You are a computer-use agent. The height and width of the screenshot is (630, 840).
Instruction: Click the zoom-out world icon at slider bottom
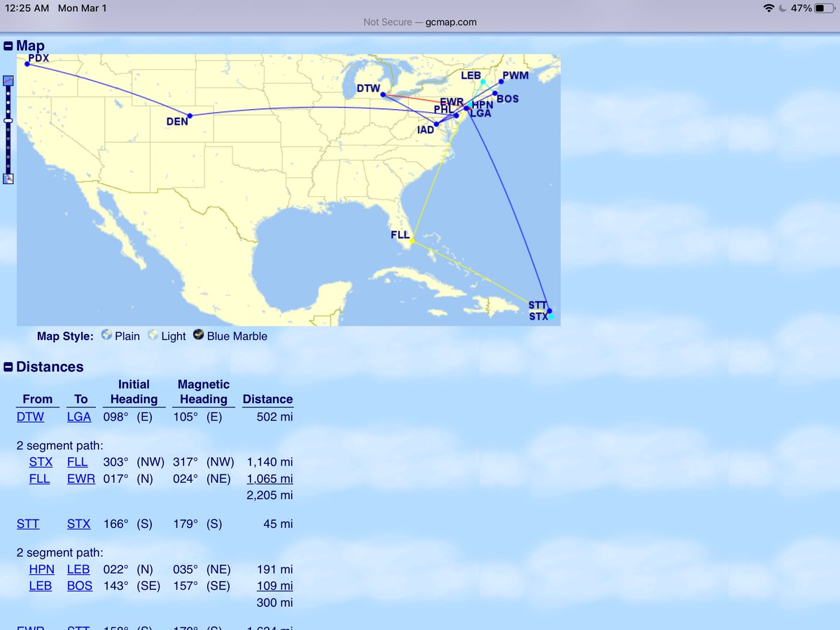[8, 178]
